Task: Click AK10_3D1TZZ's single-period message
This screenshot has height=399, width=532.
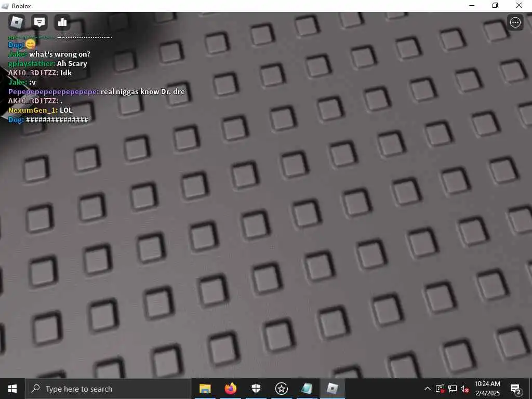Action: pos(35,101)
